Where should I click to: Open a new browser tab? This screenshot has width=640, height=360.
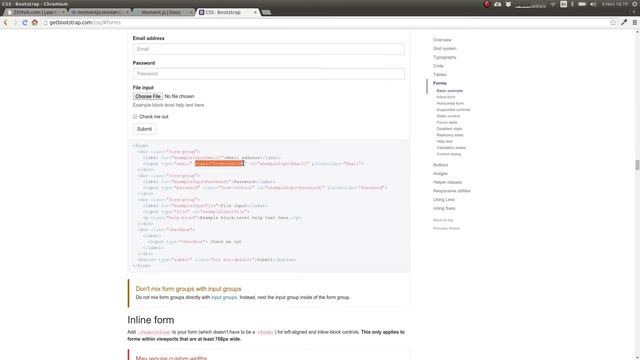[266, 12]
